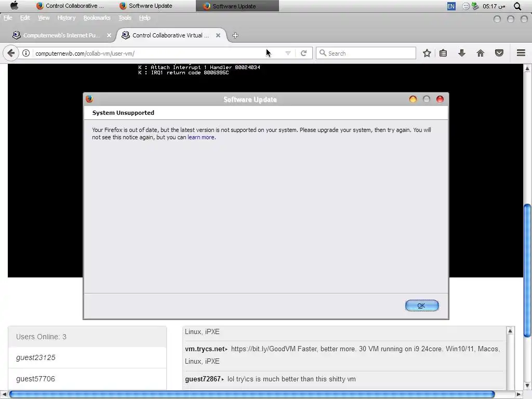Minimize the Software Update dialog

tap(413, 99)
